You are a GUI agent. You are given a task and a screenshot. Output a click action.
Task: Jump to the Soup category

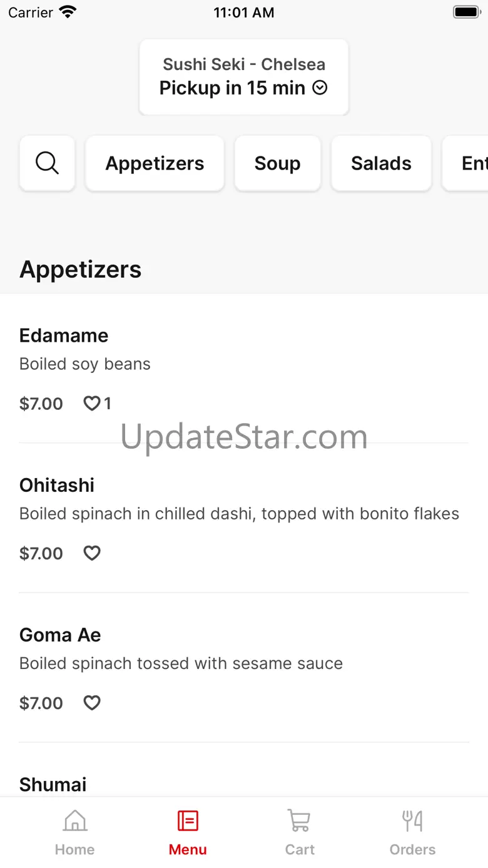coord(278,163)
